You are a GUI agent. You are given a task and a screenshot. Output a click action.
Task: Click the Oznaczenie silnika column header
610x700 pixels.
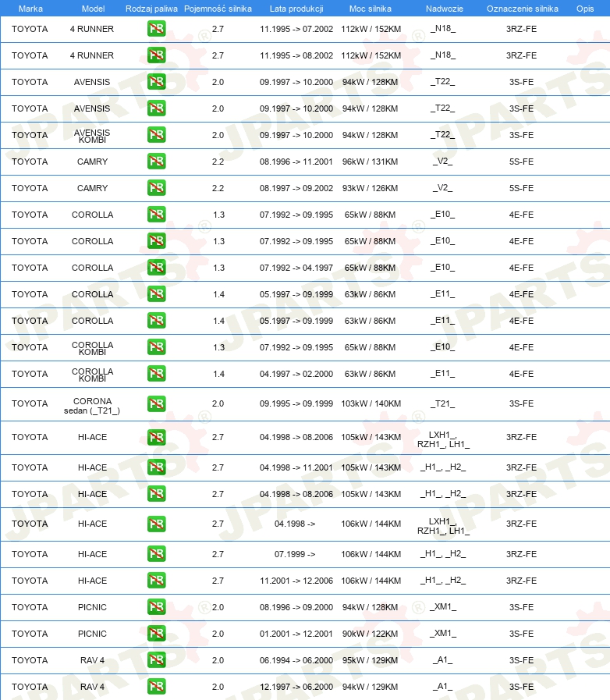(522, 9)
